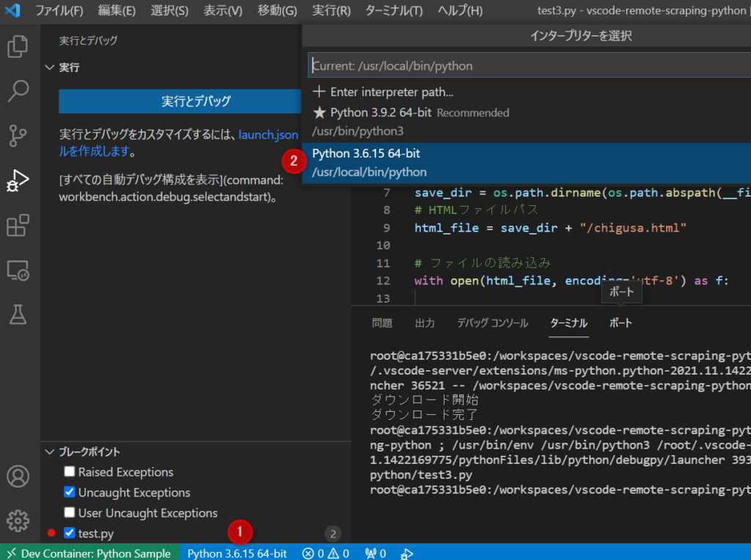
Task: Switch to the ポート panel tab
Action: pos(620,323)
